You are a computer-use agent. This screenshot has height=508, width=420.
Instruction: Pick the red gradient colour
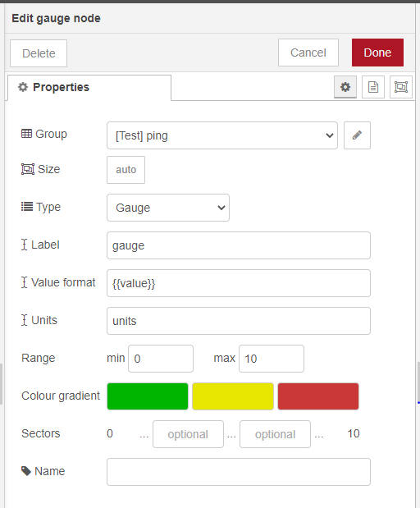coord(318,396)
